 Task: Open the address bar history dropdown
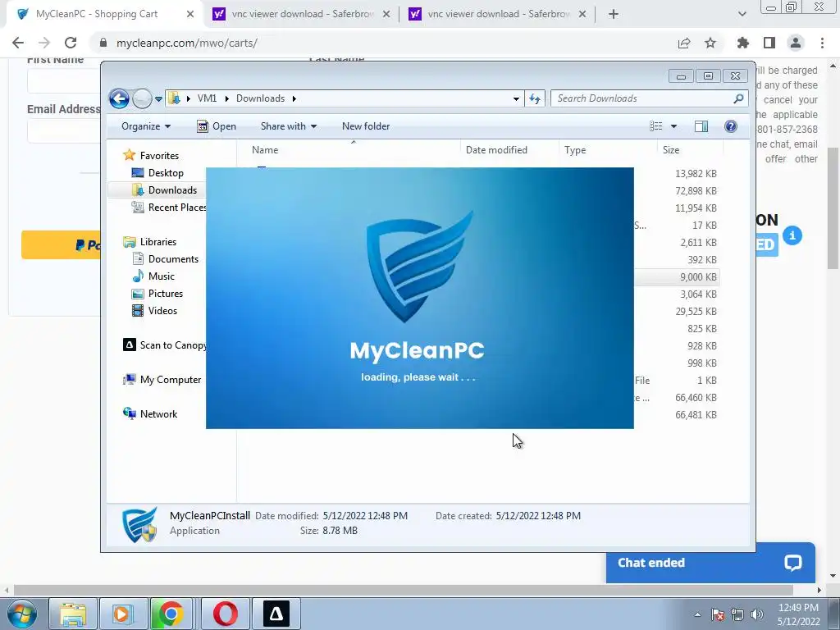click(516, 98)
